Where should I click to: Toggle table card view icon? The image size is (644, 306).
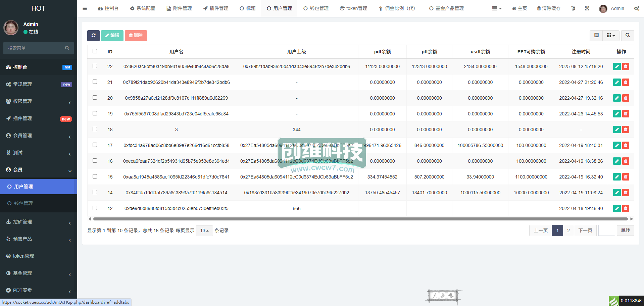(x=596, y=35)
